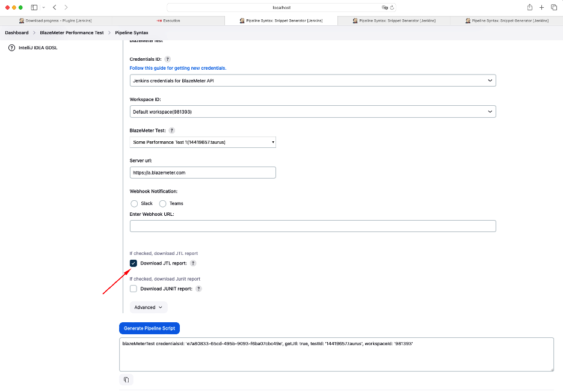
Task: Switch to Download progress - Plugins tab
Action: pos(56,21)
